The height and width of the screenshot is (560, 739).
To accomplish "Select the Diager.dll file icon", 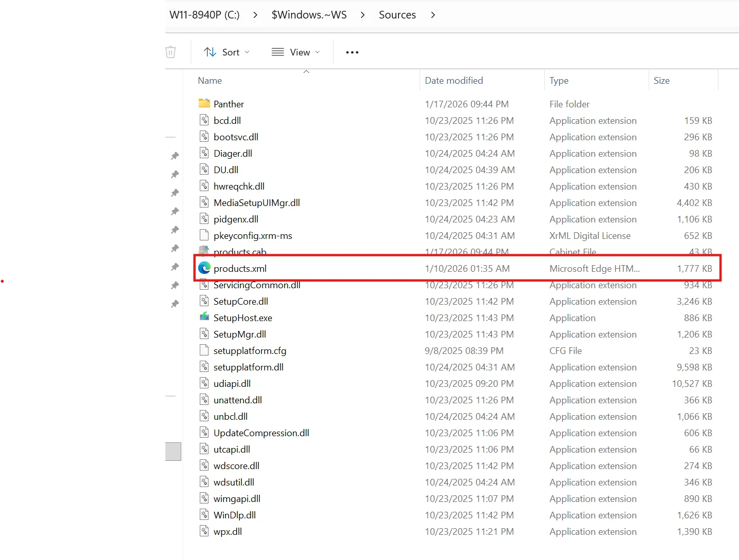I will point(204,153).
